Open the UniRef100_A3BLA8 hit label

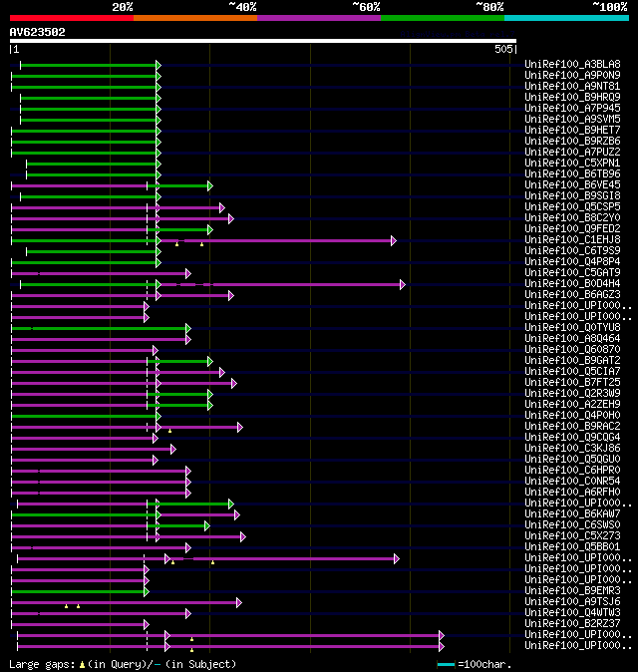[572, 64]
